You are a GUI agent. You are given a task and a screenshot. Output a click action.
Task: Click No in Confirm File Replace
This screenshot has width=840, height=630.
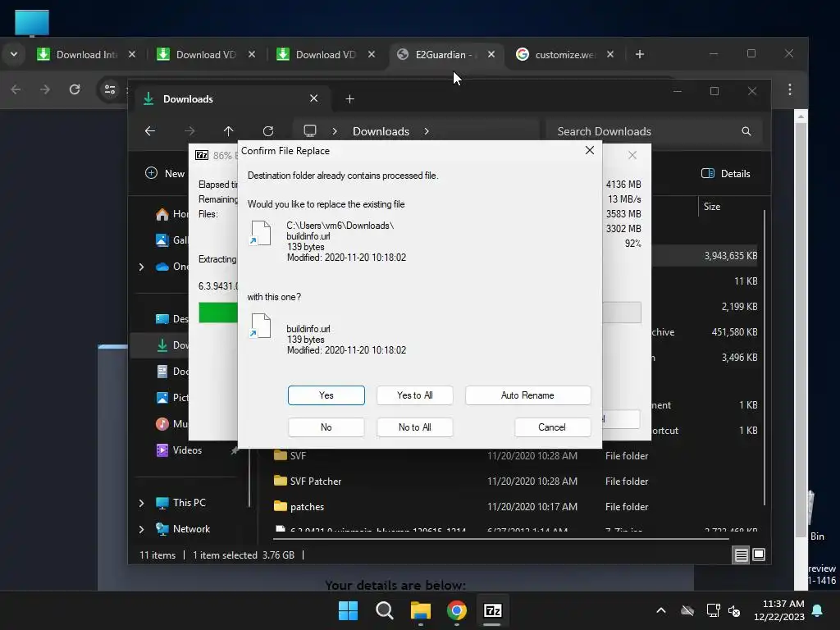coord(326,427)
